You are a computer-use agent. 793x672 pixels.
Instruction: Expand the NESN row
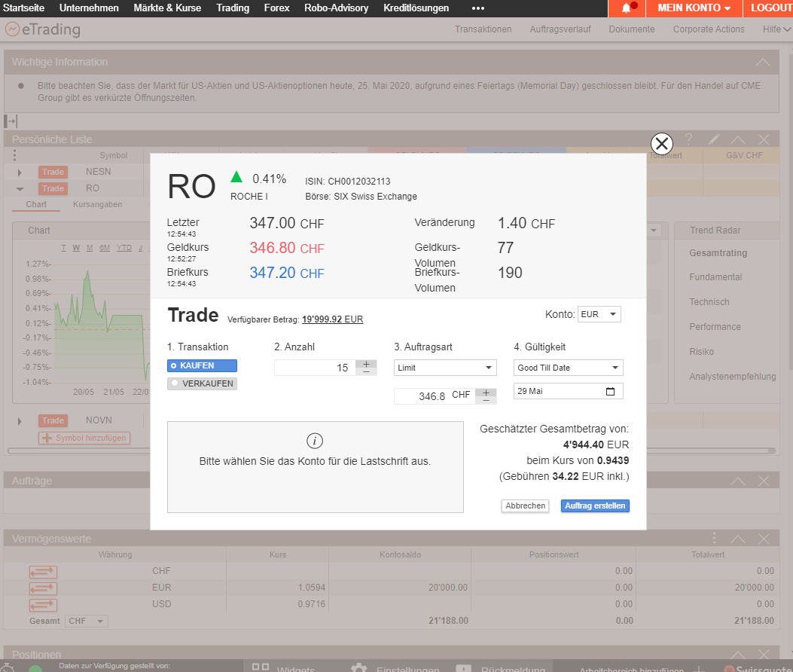point(20,173)
